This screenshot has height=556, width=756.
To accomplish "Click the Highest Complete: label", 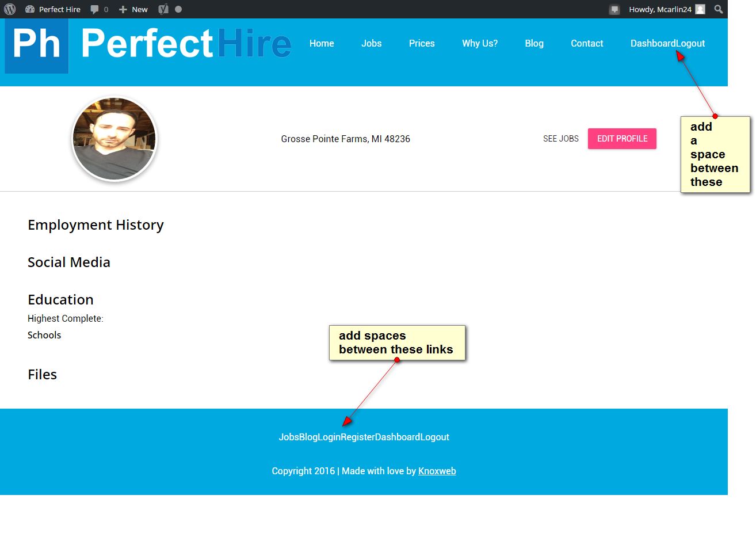I will coord(66,318).
